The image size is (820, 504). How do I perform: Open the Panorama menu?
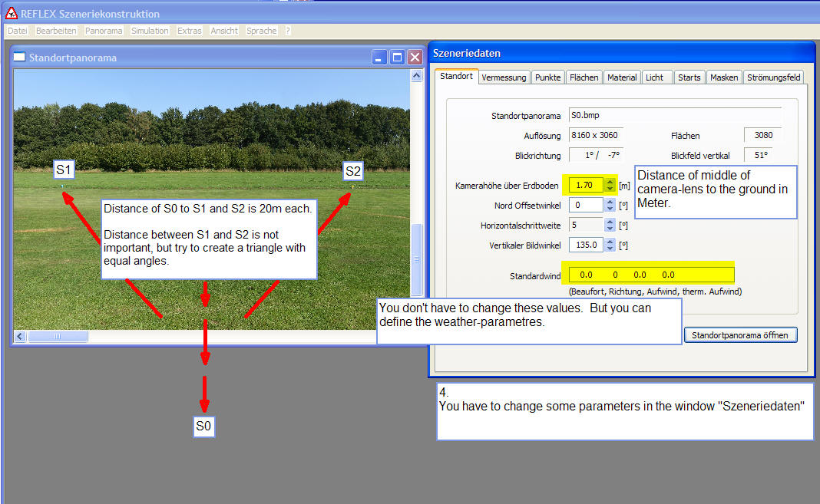point(104,31)
